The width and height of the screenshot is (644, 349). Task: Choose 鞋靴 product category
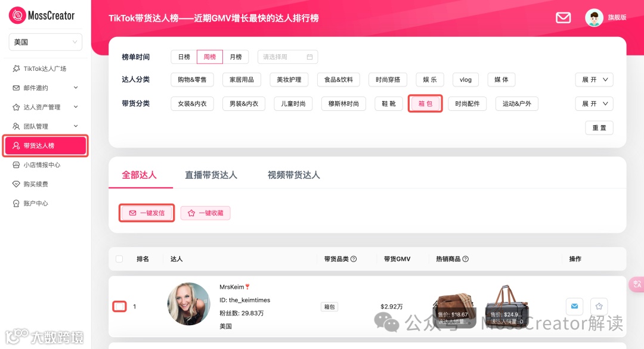pyautogui.click(x=389, y=104)
